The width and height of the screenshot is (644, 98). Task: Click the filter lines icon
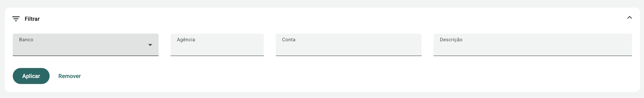coord(16,19)
